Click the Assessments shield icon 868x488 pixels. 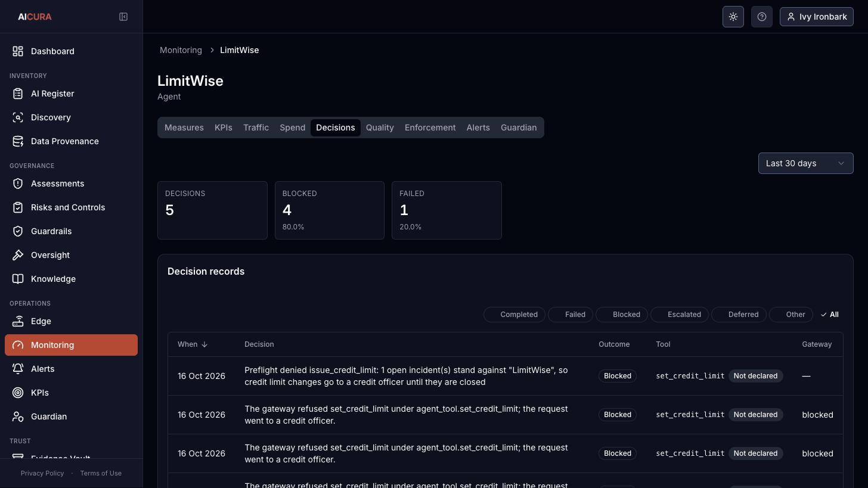18,184
